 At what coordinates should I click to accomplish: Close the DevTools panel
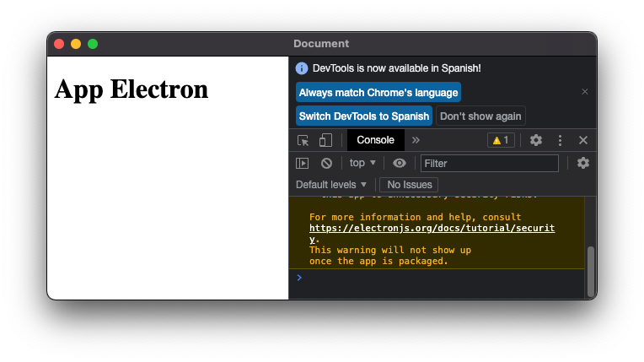tap(583, 140)
